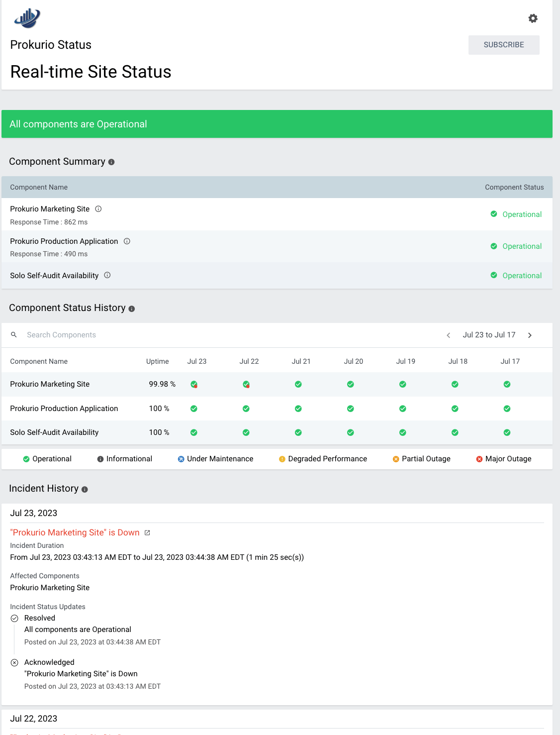Click Production Application status icon for Jul 17
The height and width of the screenshot is (735, 560).
tap(507, 409)
